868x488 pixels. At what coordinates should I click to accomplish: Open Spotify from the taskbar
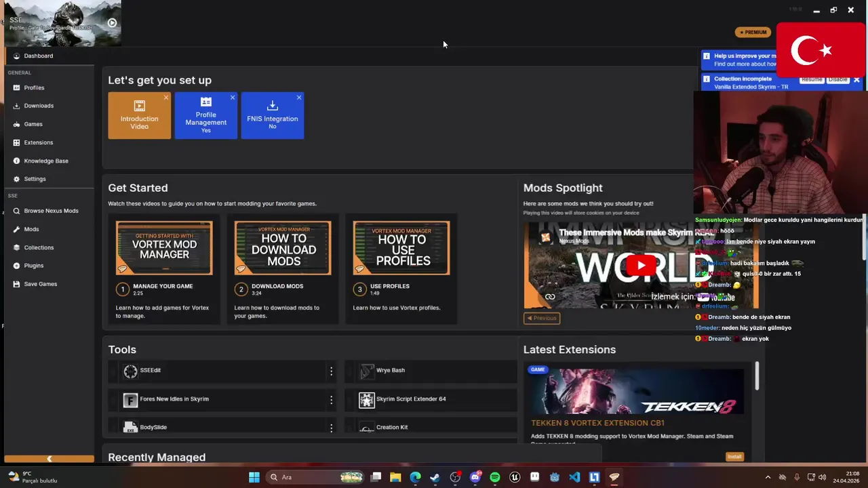click(495, 477)
